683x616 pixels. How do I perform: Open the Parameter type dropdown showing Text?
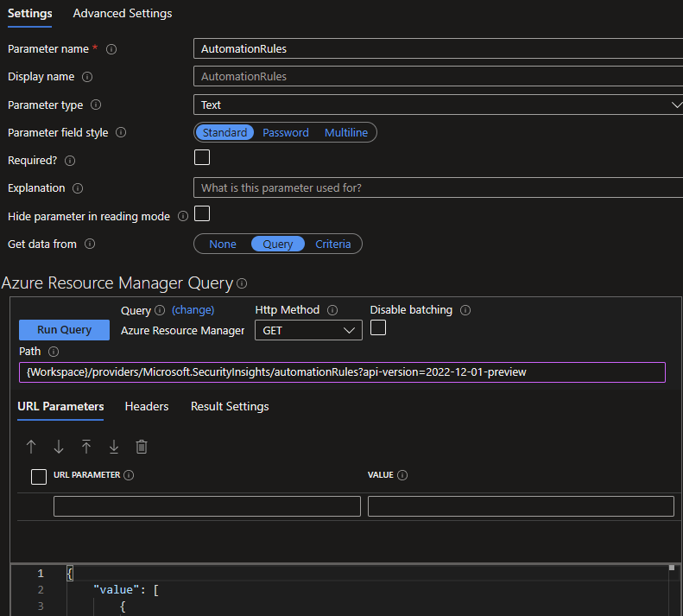[438, 105]
